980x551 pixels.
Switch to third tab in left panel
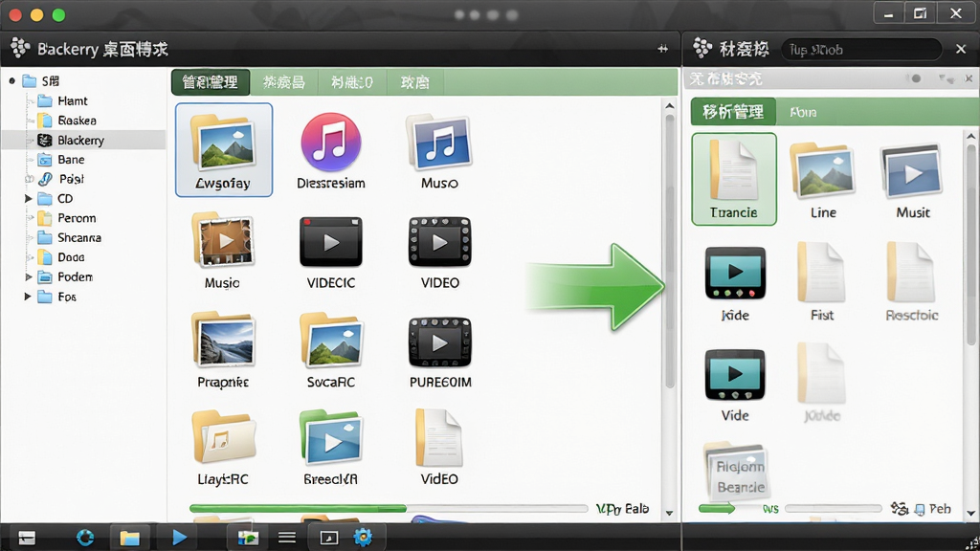(352, 82)
